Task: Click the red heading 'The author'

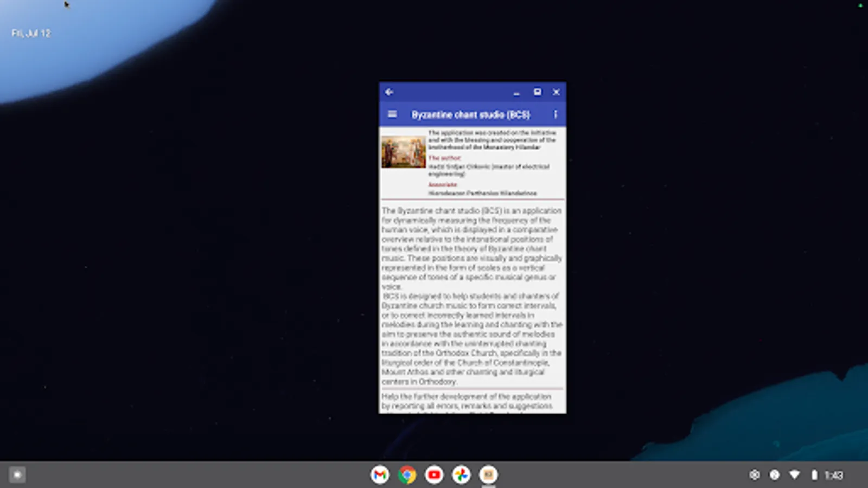Action: pos(444,158)
